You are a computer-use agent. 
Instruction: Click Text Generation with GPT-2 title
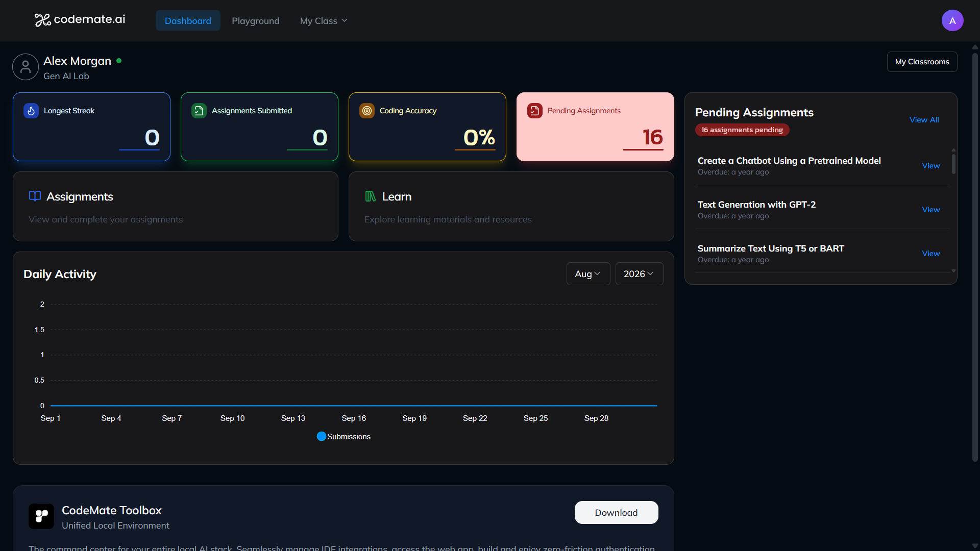pos(756,205)
